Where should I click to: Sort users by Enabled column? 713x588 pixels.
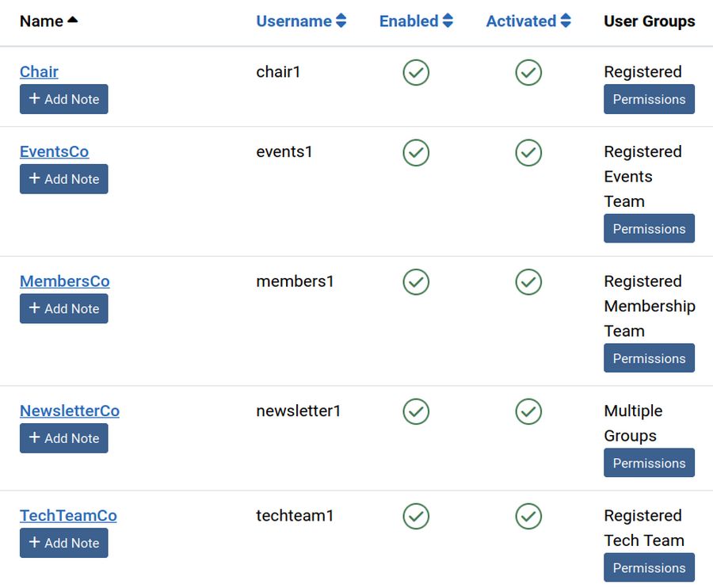point(416,21)
